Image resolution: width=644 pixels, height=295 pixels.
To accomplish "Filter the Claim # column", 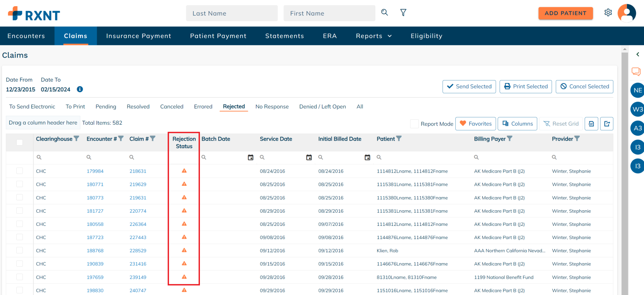I will click(x=153, y=138).
